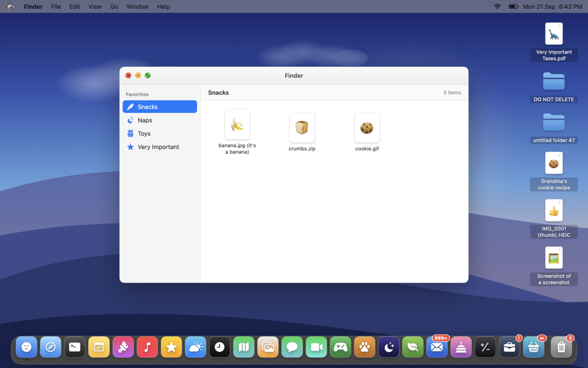Open the green speech bubble messages app
The width and height of the screenshot is (588, 368).
[x=292, y=347]
